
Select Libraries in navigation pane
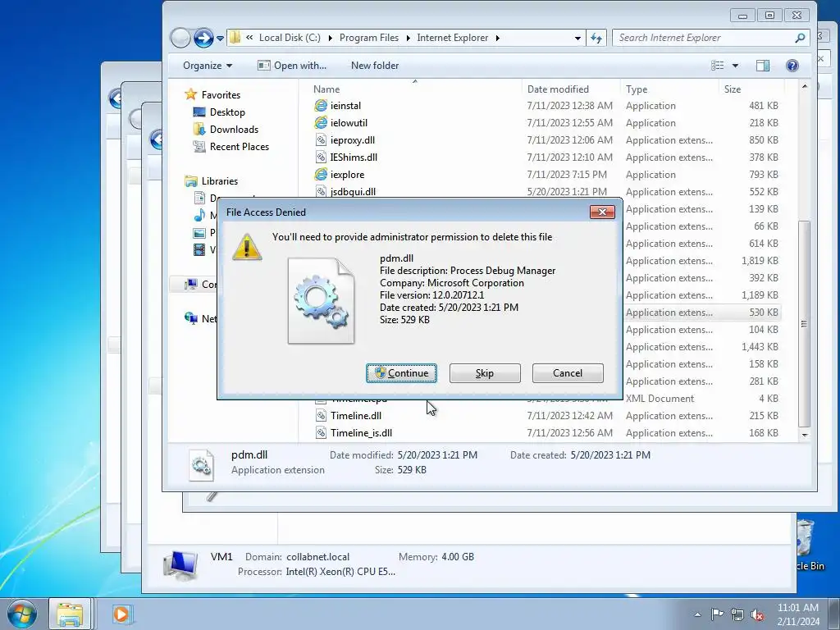(220, 181)
